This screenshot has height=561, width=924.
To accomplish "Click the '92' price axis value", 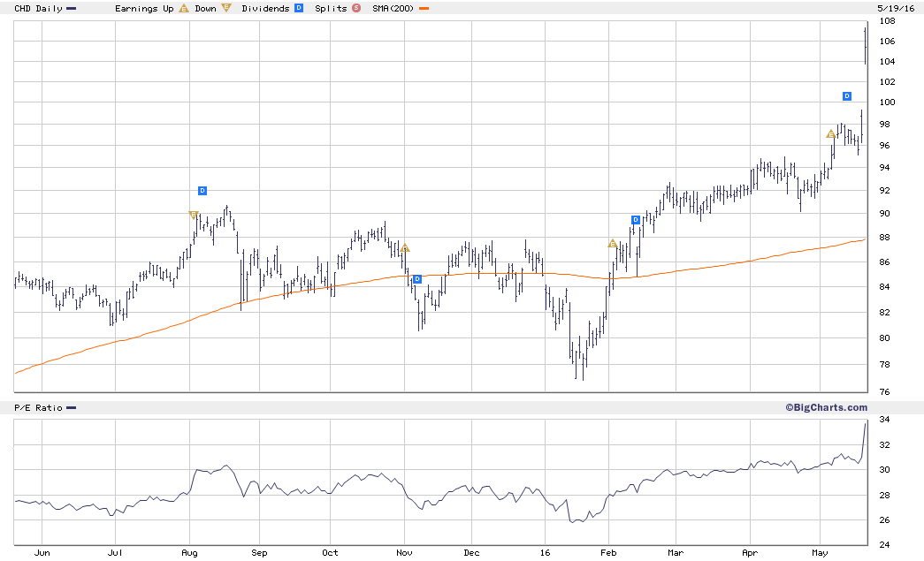I will coord(884,191).
